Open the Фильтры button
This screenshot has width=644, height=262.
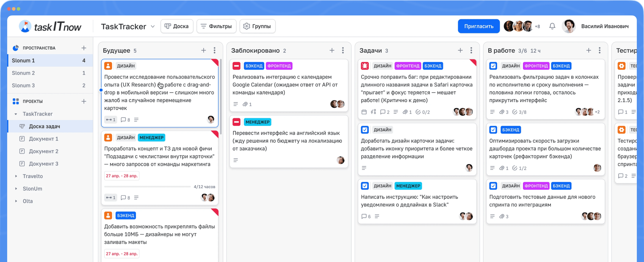pyautogui.click(x=216, y=26)
